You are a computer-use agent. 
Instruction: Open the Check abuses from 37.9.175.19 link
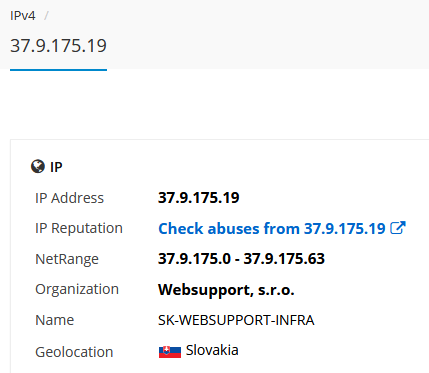[282, 229]
